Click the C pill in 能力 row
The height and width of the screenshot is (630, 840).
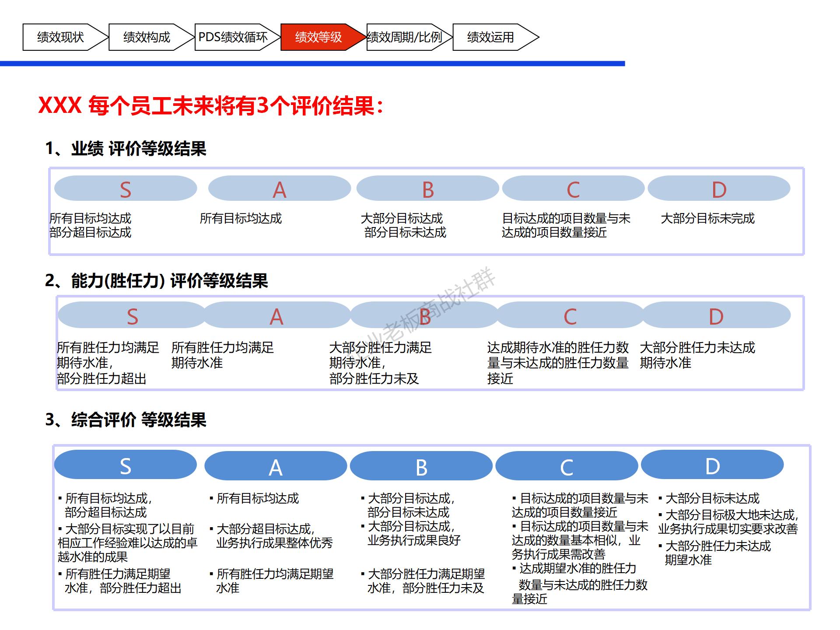pyautogui.click(x=570, y=315)
